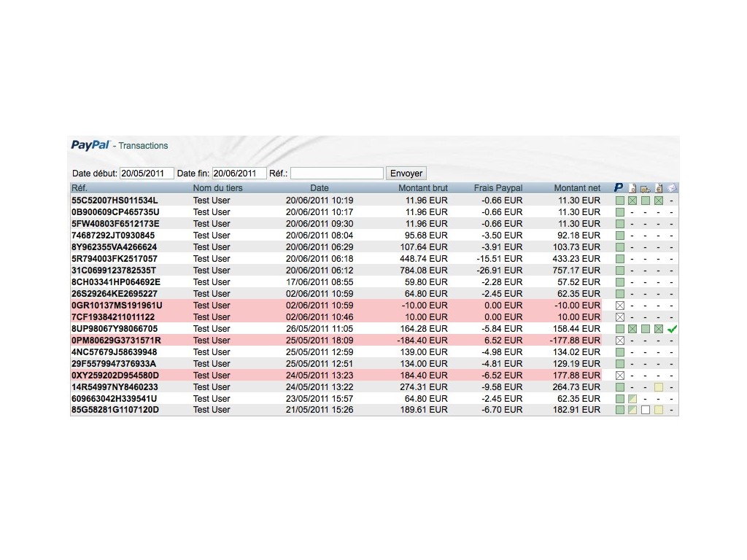Select reference 26S29264KE2695227
Image resolution: width=747 pixels, height=560 pixels.
115,294
